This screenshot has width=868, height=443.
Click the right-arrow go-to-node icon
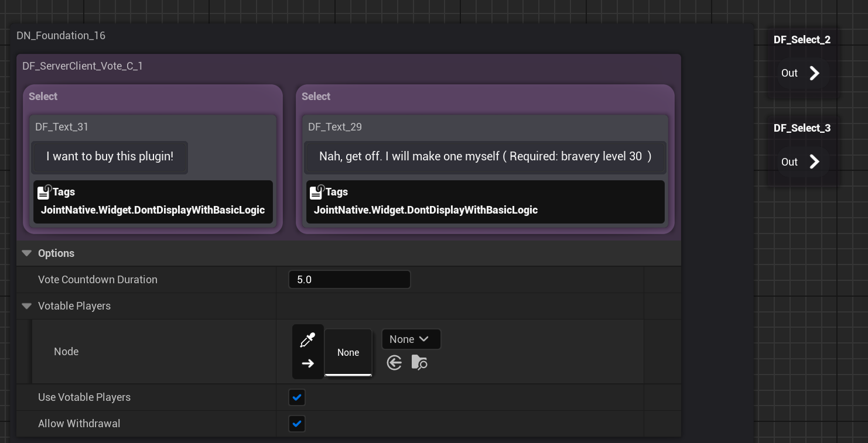[307, 364]
